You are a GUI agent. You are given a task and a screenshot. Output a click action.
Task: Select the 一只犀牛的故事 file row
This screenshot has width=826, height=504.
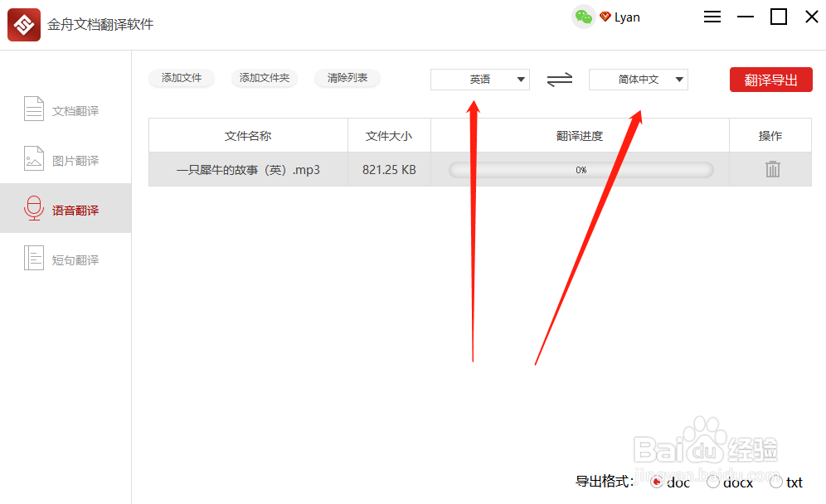tap(247, 168)
